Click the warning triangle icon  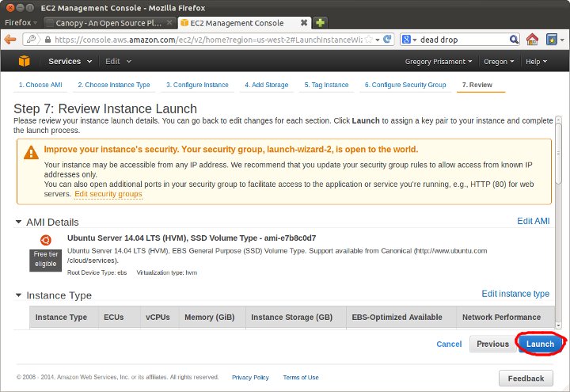pos(31,153)
